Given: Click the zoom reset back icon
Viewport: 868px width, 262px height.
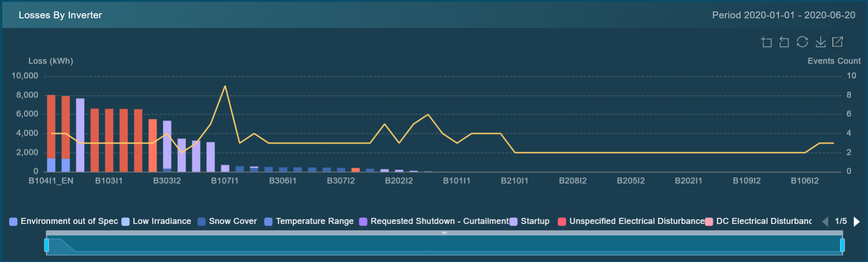Looking at the screenshot, I should click(784, 42).
